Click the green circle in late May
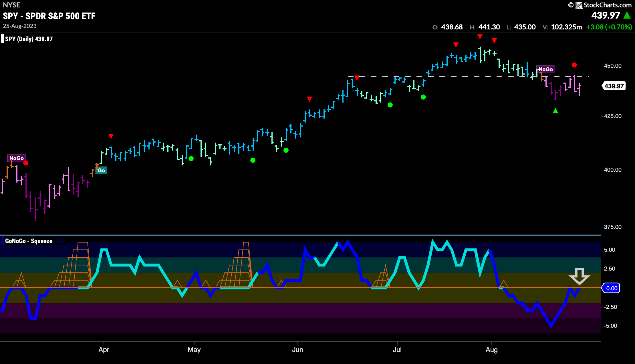635x364 pixels. 286,150
